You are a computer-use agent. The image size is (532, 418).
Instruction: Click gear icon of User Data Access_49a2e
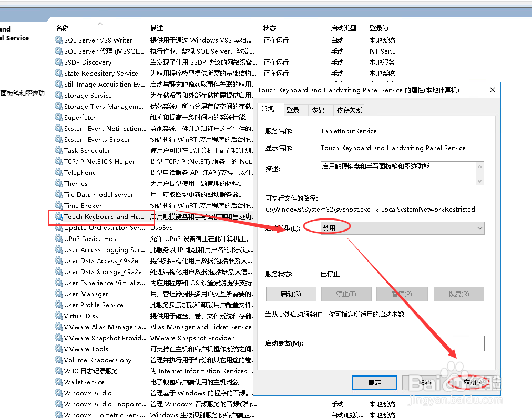[x=59, y=260]
